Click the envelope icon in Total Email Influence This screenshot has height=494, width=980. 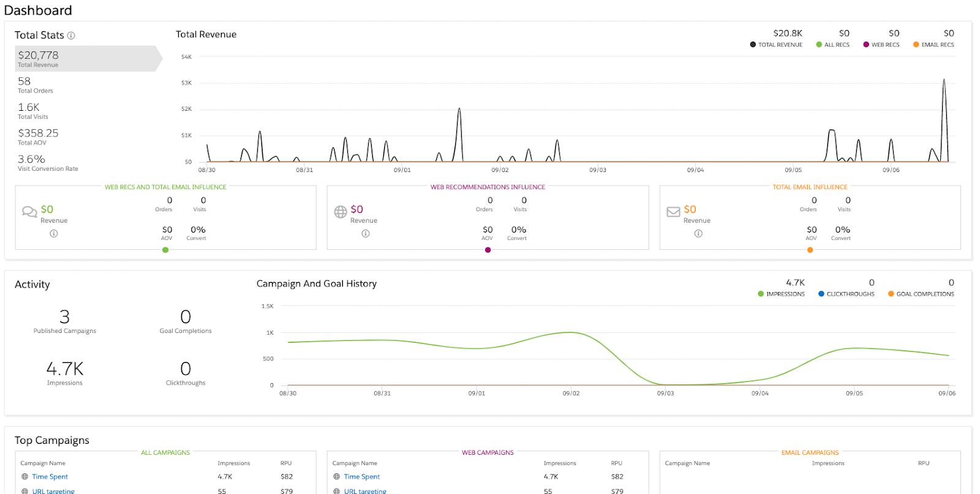click(673, 212)
